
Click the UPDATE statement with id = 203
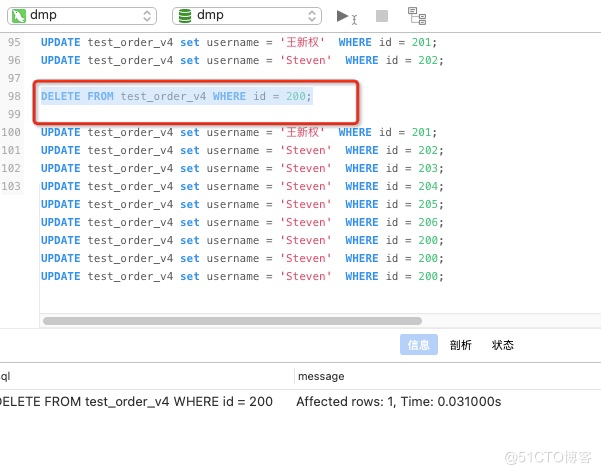242,168
